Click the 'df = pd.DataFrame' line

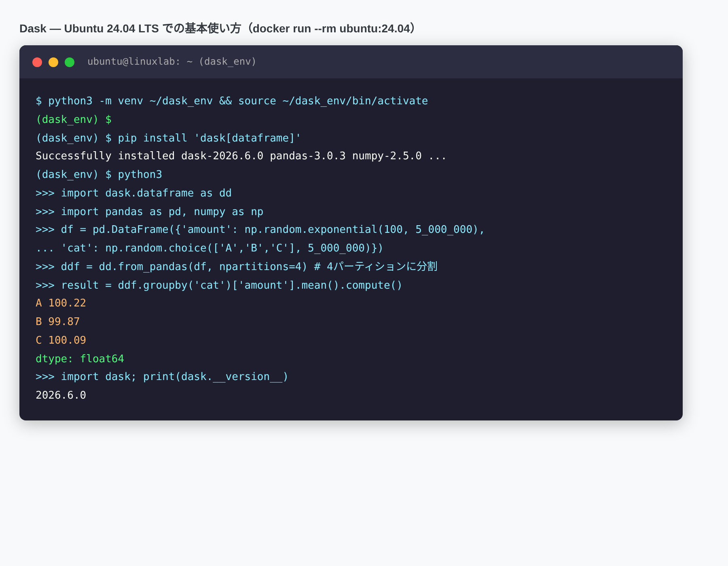[260, 229]
